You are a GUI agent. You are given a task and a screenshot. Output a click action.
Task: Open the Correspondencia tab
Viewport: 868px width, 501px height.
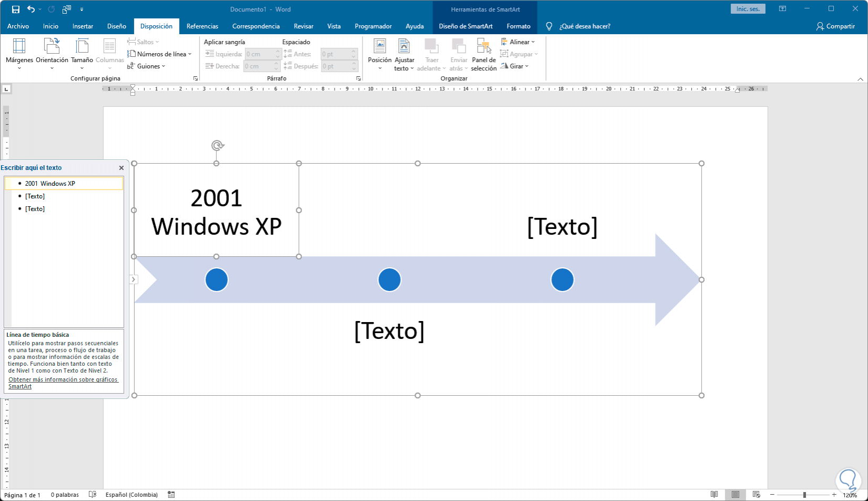pos(256,26)
